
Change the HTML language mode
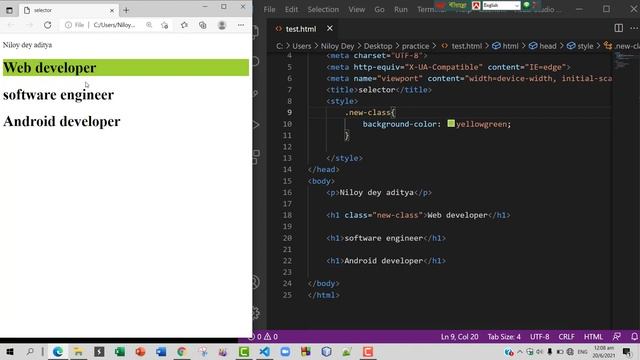click(x=593, y=337)
